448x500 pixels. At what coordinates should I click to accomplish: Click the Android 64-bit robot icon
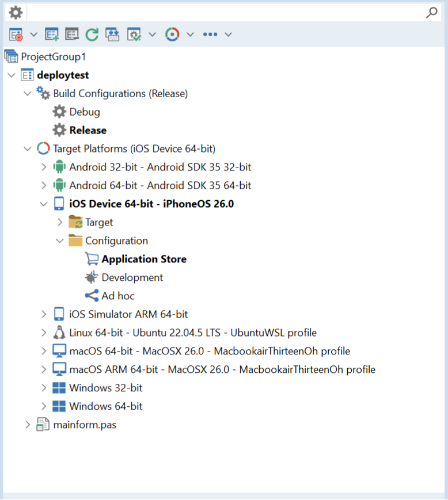click(x=59, y=185)
